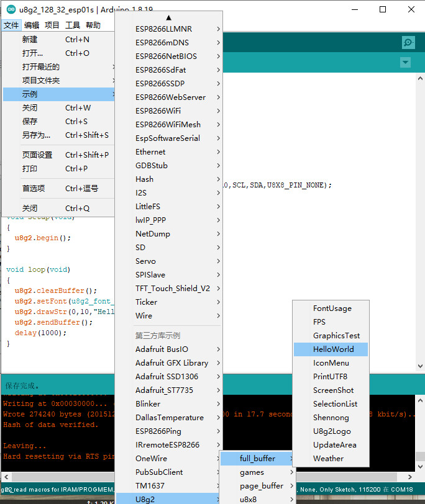This screenshot has height=504, width=425.
Task: Click console horizontal scrollbar left arrow
Action: pos(6,477)
